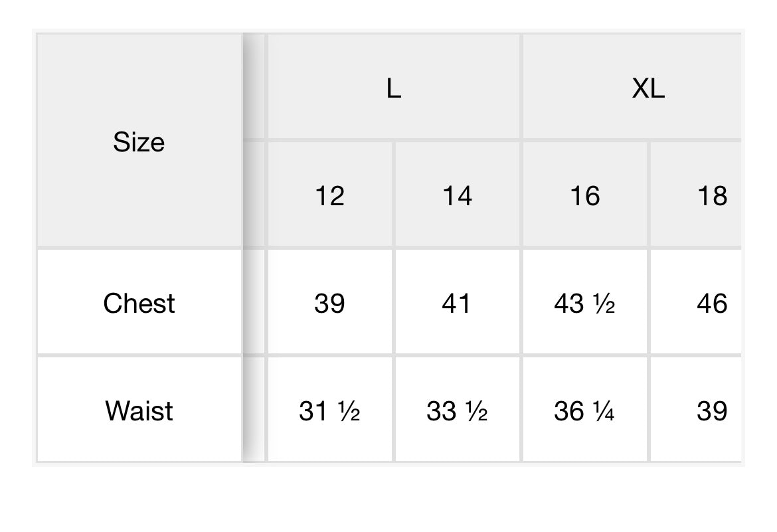This screenshot has width=777, height=532.
Task: Click chest measurement 43 ½ cell
Action: click(584, 304)
